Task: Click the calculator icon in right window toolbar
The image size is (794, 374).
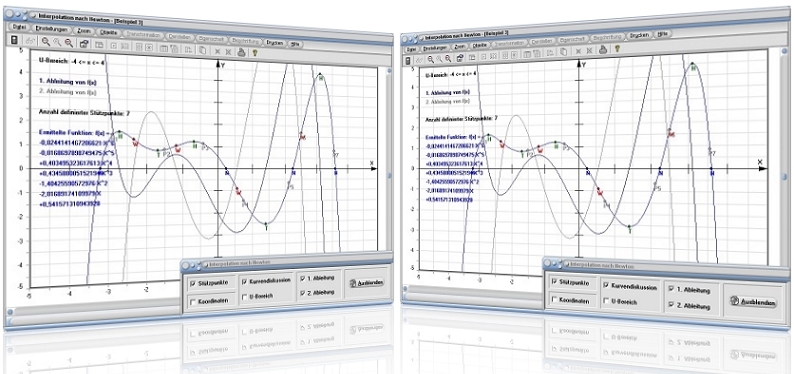Action: (408, 61)
